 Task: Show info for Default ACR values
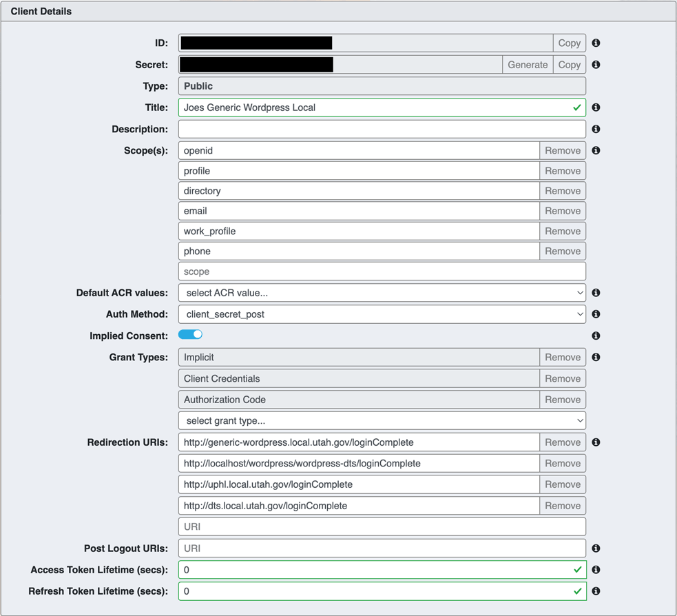click(596, 293)
